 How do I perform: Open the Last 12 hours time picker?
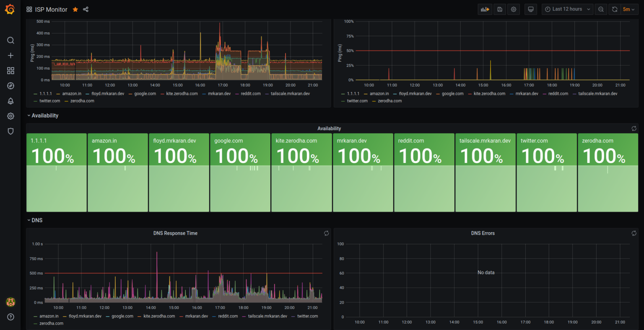(567, 9)
